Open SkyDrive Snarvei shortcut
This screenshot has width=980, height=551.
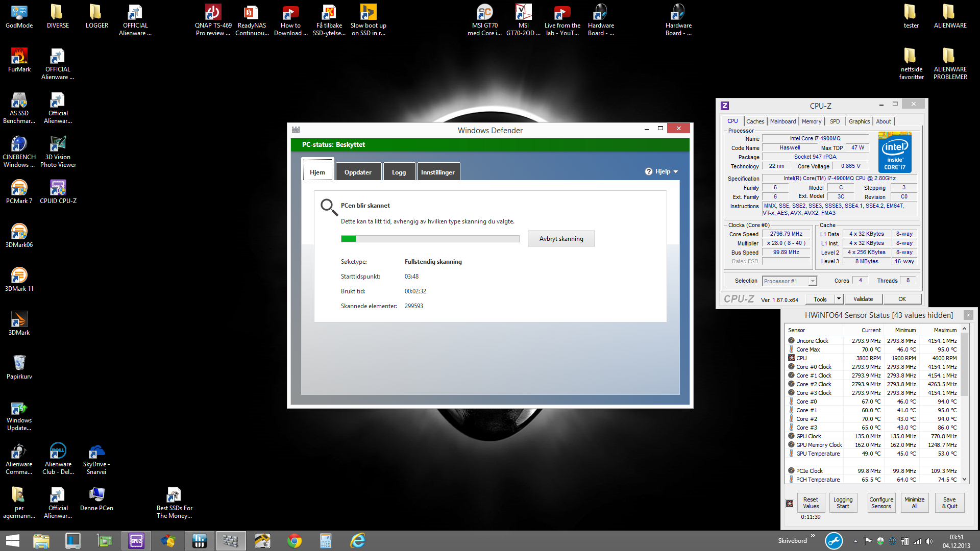pyautogui.click(x=96, y=459)
